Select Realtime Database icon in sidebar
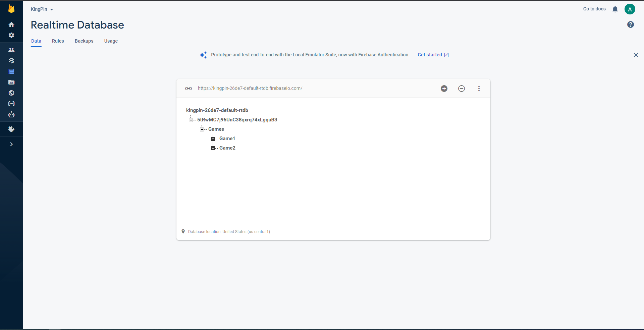This screenshot has width=644, height=330. tap(11, 71)
